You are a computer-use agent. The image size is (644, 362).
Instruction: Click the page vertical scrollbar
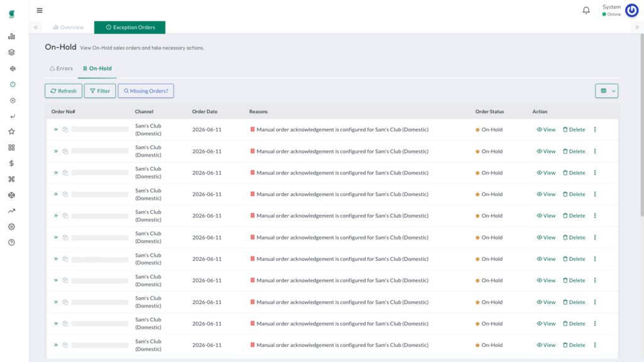point(642,125)
